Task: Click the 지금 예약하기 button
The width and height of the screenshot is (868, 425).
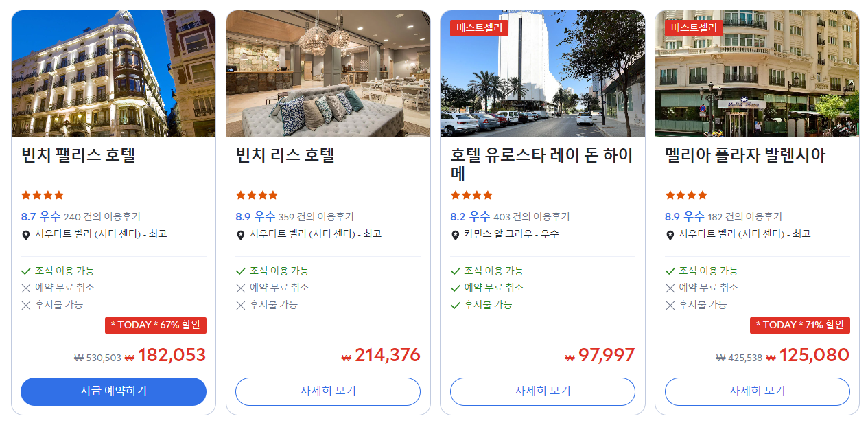Action: click(x=113, y=391)
